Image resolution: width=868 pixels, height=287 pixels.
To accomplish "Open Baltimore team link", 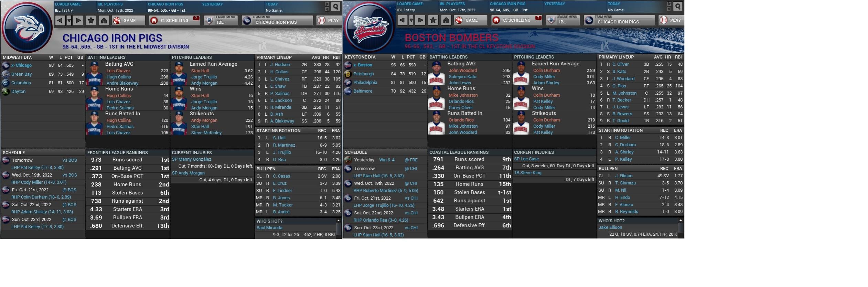I will coord(363,91).
